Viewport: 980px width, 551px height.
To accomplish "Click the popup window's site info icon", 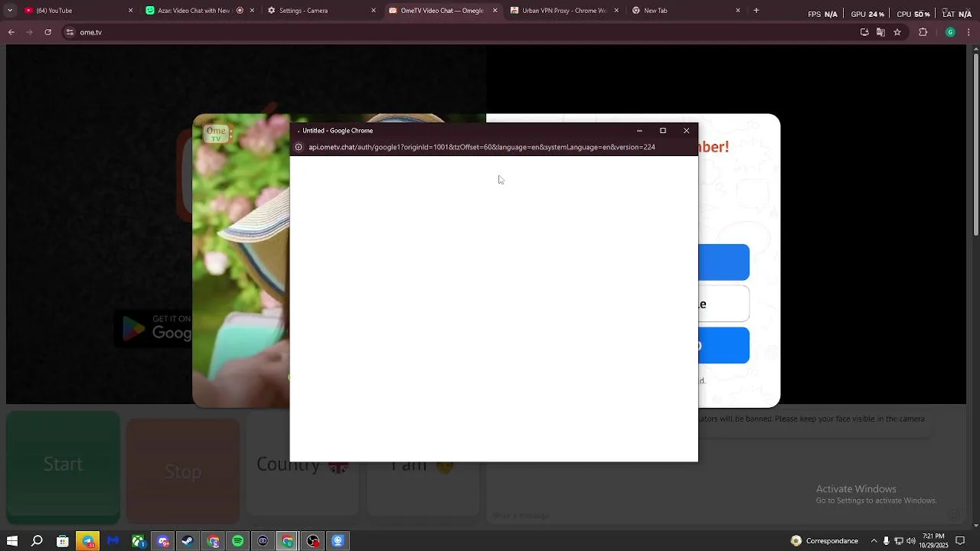I will point(299,147).
